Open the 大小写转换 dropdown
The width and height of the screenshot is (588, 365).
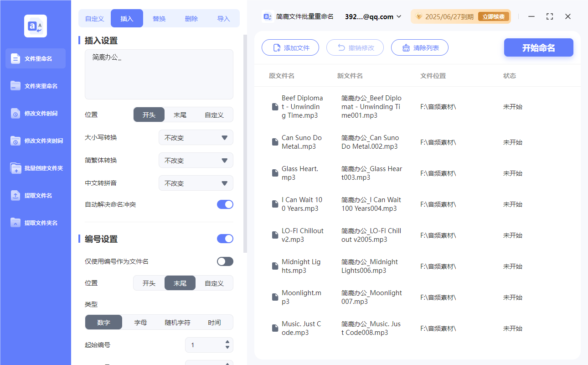[x=196, y=137]
